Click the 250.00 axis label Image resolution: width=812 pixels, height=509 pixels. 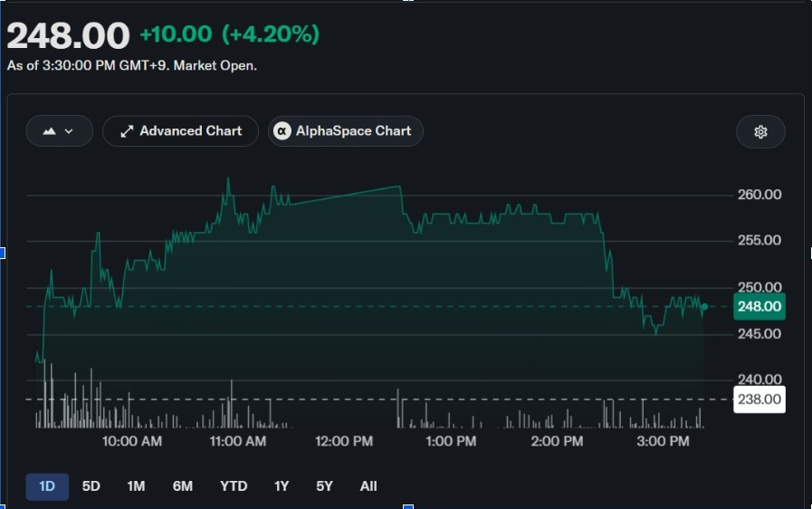point(759,287)
